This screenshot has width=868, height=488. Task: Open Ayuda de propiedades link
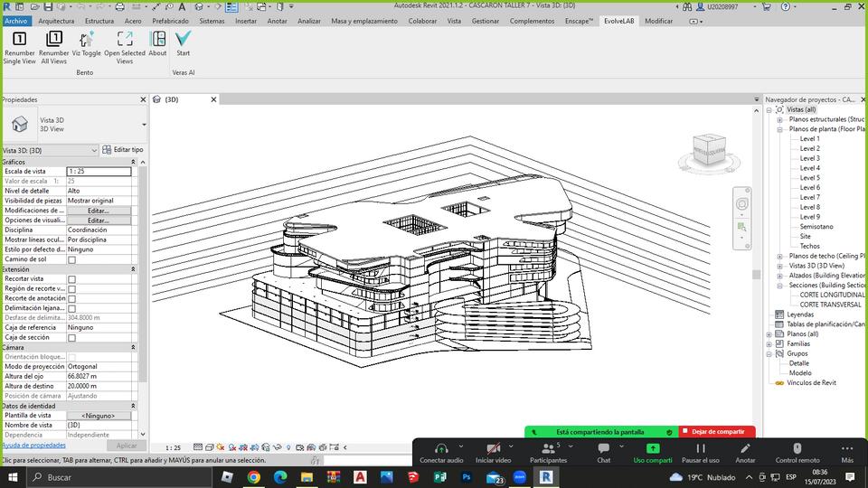[33, 445]
